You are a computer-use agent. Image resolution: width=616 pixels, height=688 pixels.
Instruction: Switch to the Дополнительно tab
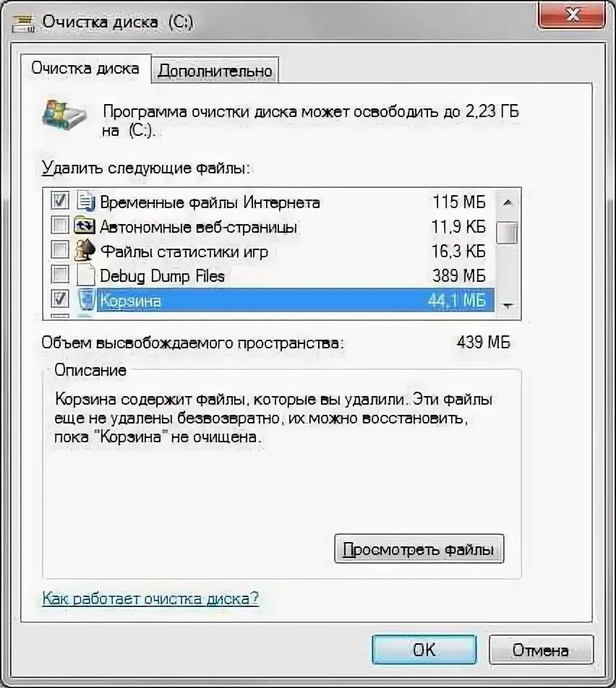tap(215, 70)
